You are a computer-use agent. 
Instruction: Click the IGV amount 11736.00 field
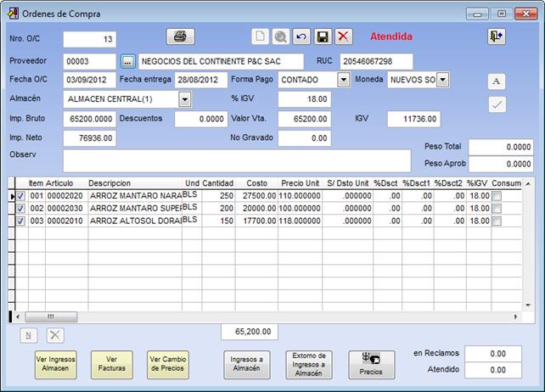coord(414,119)
